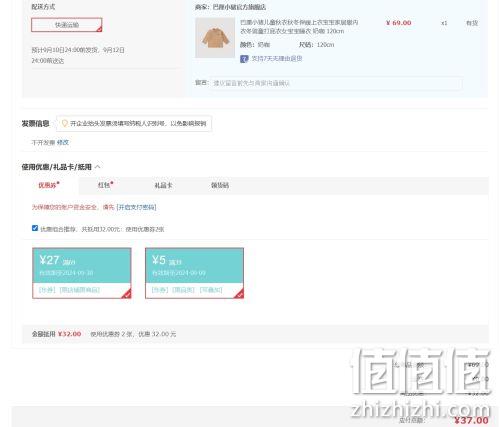Click the blue 7-day return badge icon

(x=244, y=59)
